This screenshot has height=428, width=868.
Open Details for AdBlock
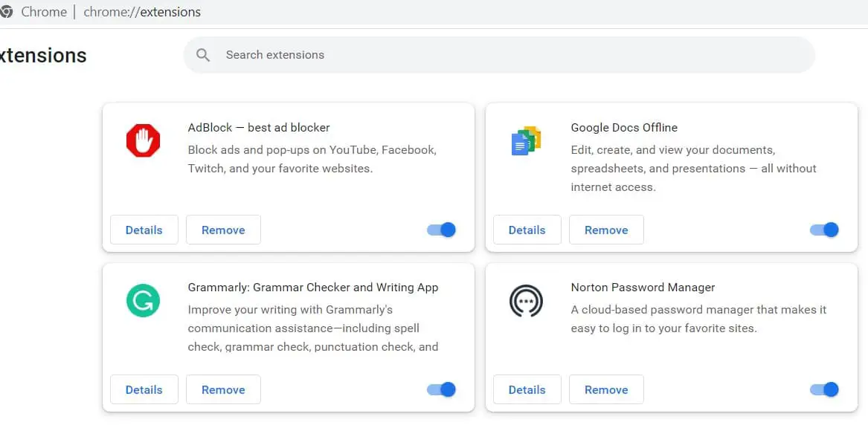[x=144, y=230]
